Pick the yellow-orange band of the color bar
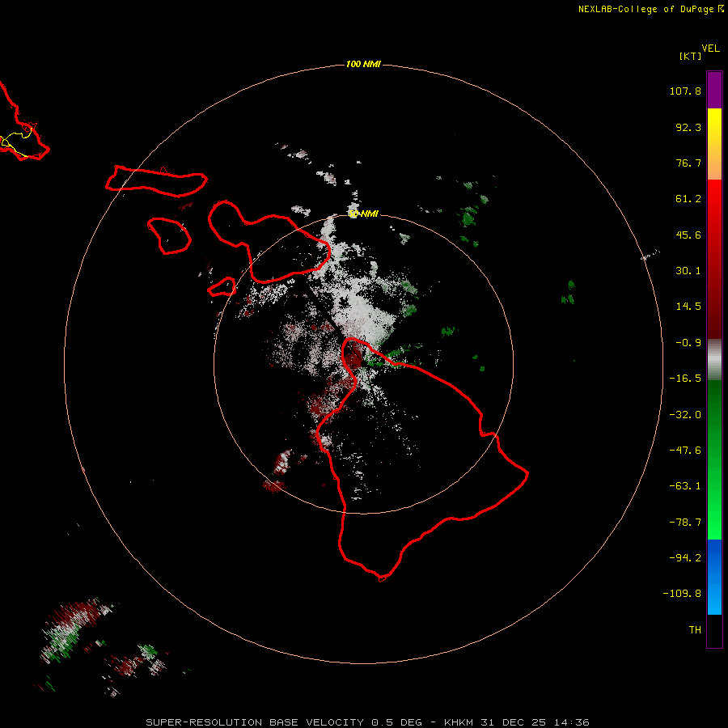Screen dimensions: 728x728 714,144
